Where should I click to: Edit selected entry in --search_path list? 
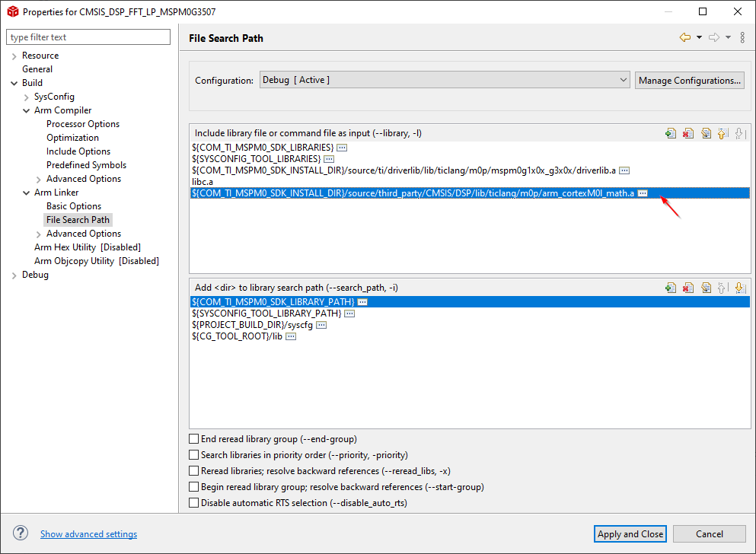707,288
